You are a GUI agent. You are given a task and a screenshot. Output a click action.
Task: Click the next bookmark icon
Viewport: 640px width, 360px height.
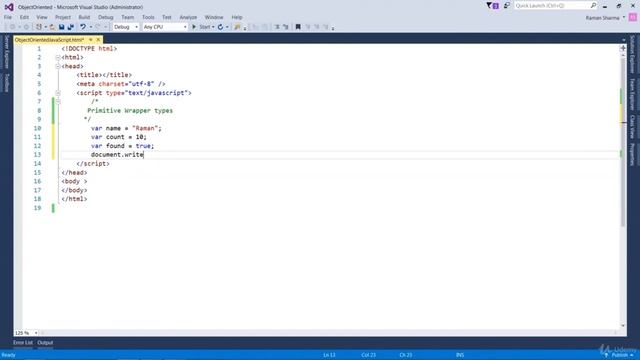point(317,27)
